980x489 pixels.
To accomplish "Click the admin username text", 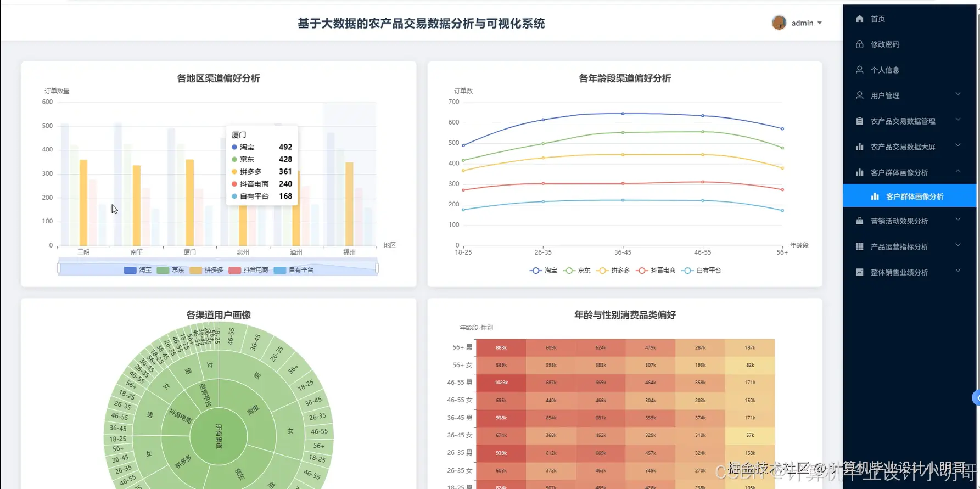I will tap(802, 23).
